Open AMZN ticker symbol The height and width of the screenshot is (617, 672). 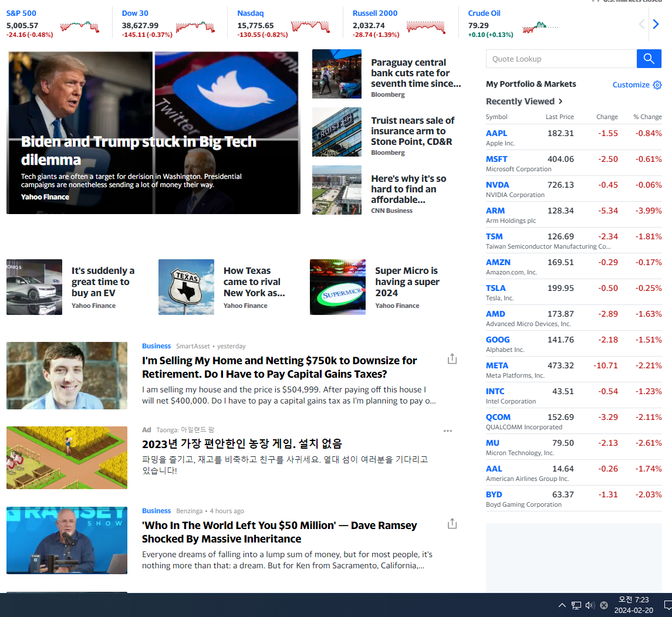[x=498, y=262]
